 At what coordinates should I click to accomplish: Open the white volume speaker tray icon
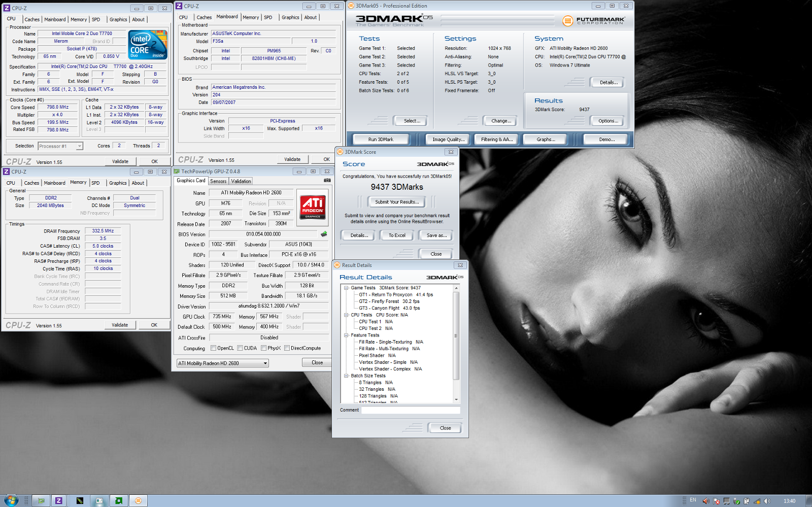[x=767, y=501]
